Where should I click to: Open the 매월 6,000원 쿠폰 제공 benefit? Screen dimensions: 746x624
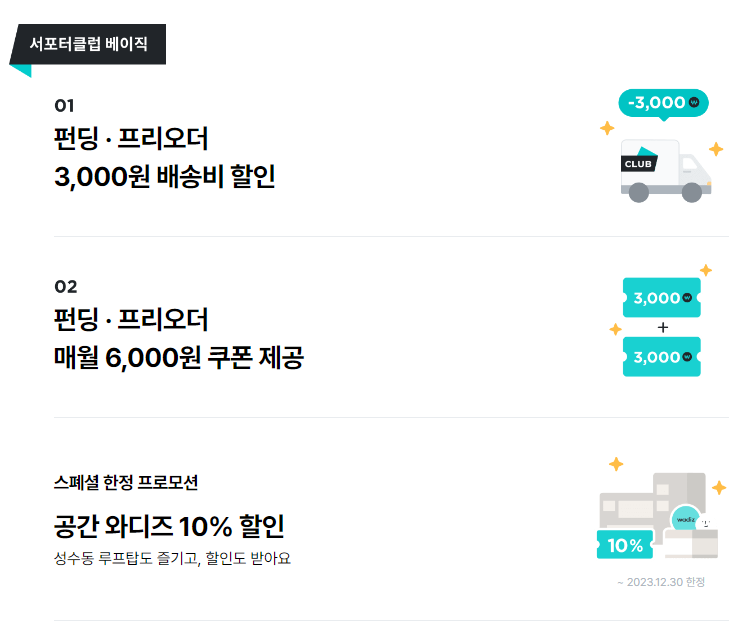(178, 356)
